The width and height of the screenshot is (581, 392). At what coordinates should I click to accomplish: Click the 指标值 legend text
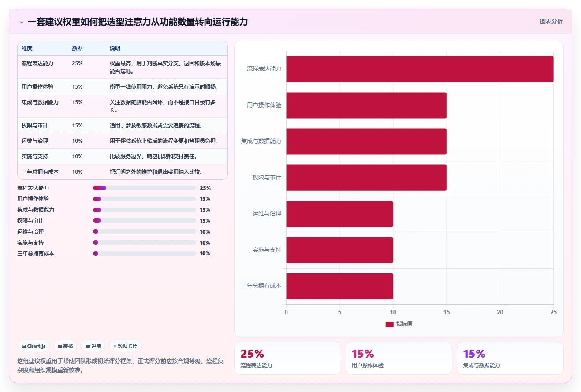pyautogui.click(x=404, y=324)
